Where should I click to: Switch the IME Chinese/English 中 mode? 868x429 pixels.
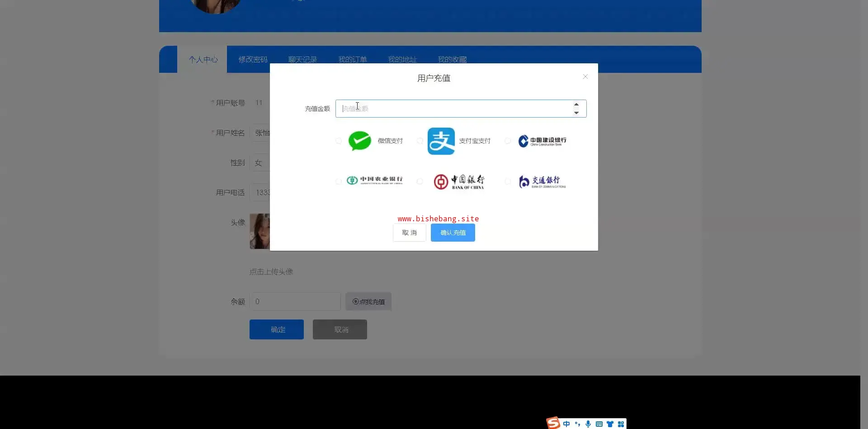click(566, 424)
